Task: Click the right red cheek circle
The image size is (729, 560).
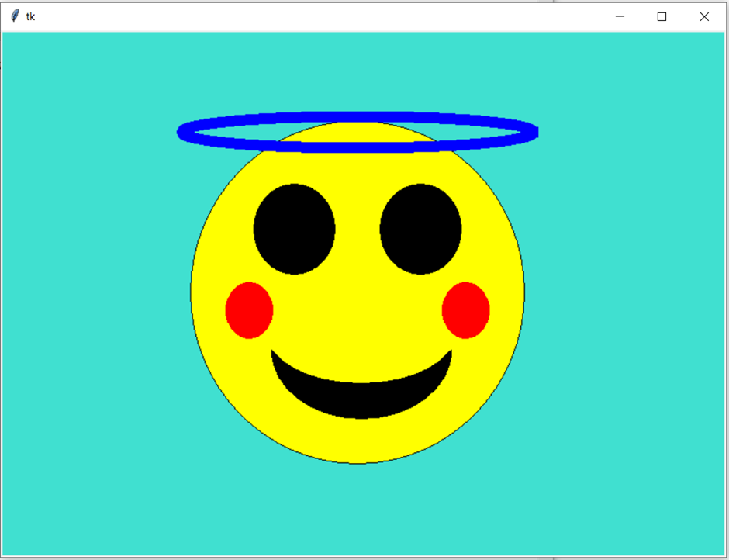Action: tap(465, 310)
